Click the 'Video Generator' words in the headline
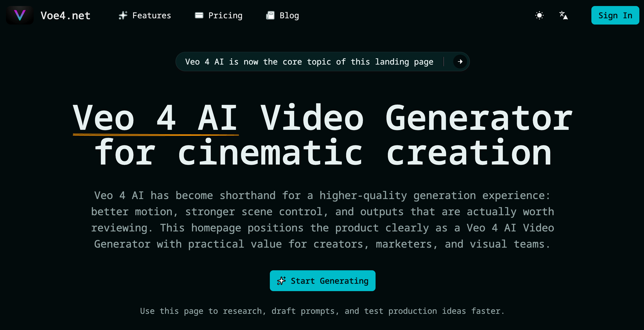644x330 pixels. pyautogui.click(x=416, y=118)
